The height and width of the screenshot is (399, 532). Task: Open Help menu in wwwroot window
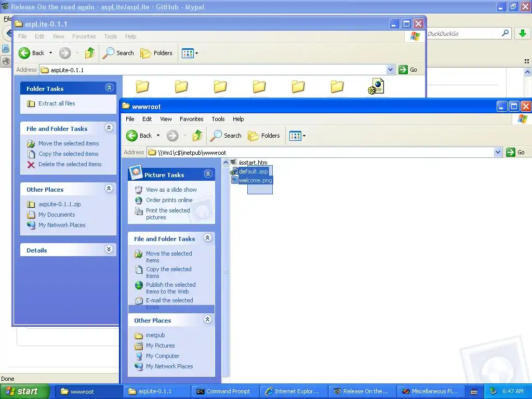pos(238,119)
